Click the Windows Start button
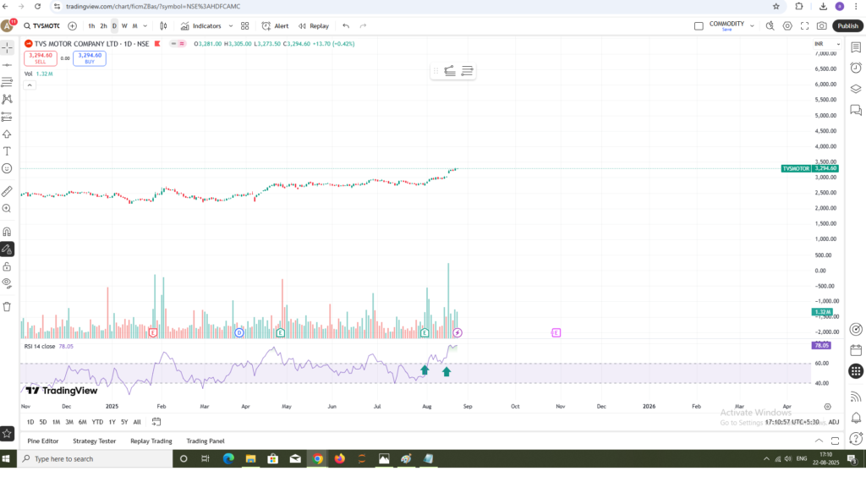 [7, 458]
